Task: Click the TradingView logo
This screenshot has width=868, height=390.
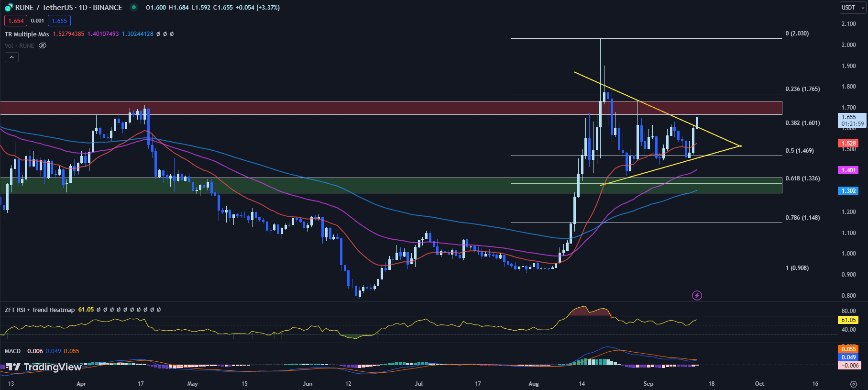Action: tap(44, 367)
